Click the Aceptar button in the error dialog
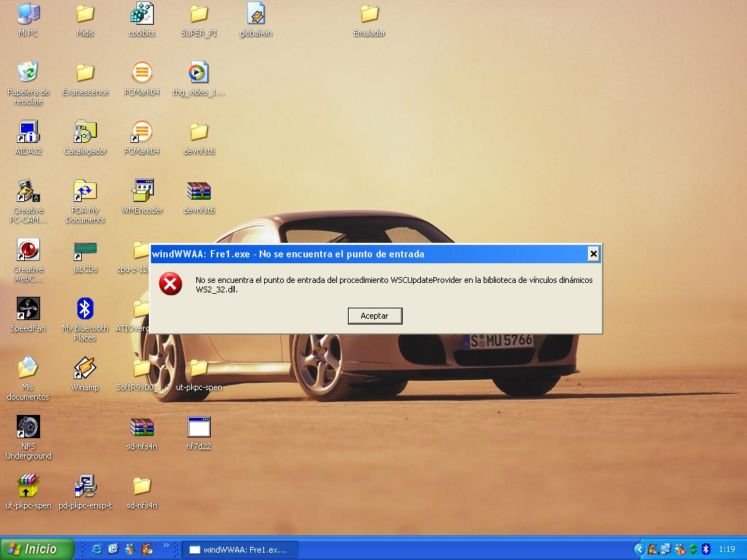Image resolution: width=747 pixels, height=560 pixels. coord(375,316)
